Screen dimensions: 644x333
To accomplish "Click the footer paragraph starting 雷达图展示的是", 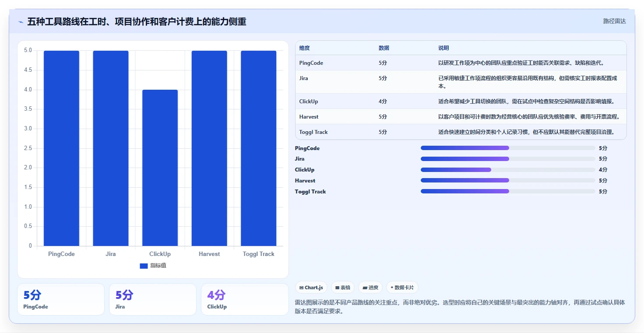I will click(460, 307).
